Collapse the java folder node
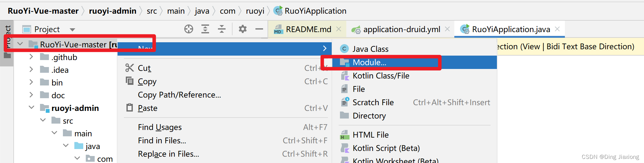Image resolution: width=644 pixels, height=163 pixels. tap(66, 146)
